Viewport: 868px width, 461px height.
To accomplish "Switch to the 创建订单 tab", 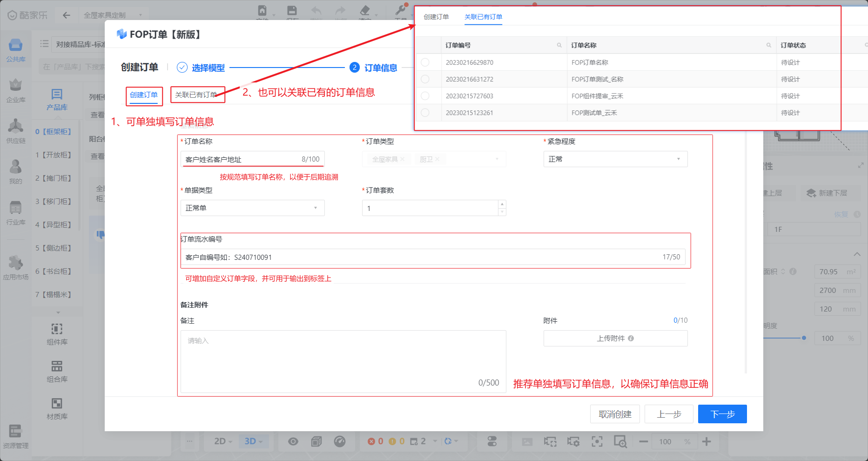I will click(143, 95).
